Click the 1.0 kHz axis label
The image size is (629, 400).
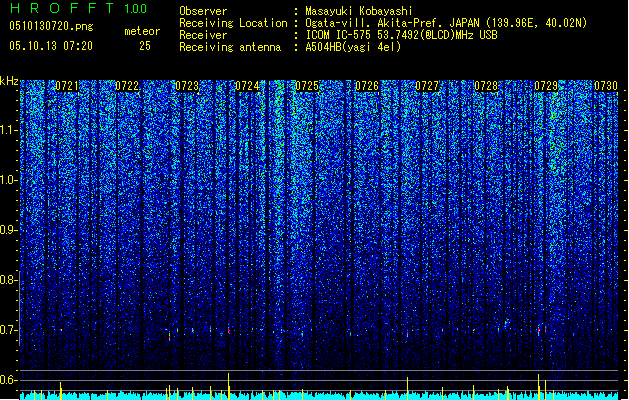[x=8, y=180]
